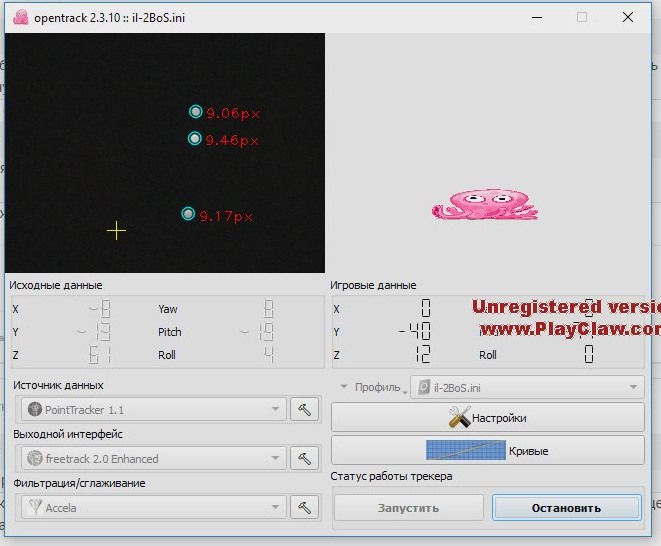Image resolution: width=661 pixels, height=546 pixels.
Task: Open the freetrack 2.0 Enhanced output dropdown
Action: pyautogui.click(x=154, y=458)
